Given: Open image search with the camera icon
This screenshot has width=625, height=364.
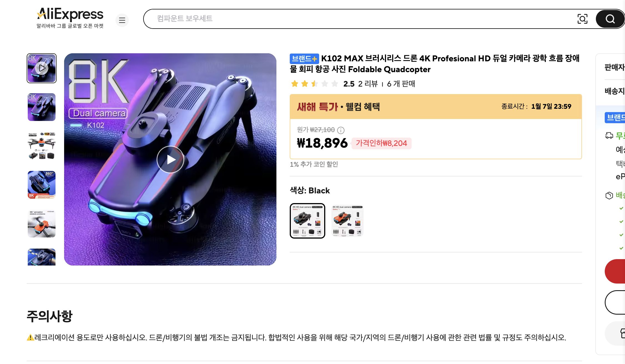Looking at the screenshot, I should coord(583,19).
